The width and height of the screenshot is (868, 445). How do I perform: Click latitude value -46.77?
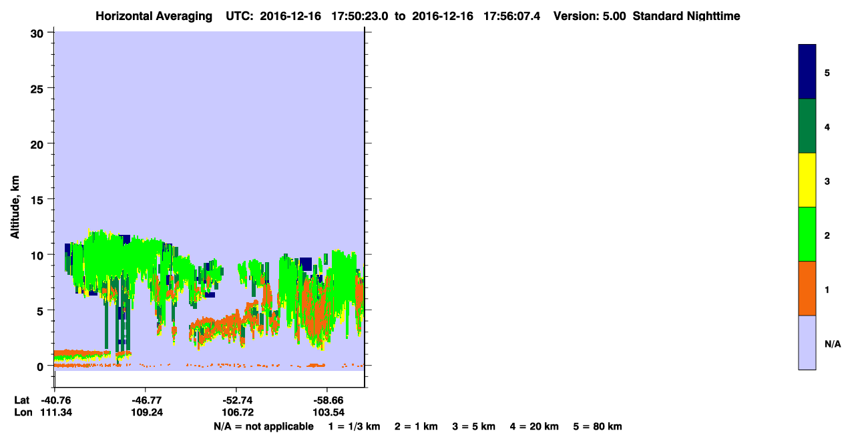tap(146, 400)
